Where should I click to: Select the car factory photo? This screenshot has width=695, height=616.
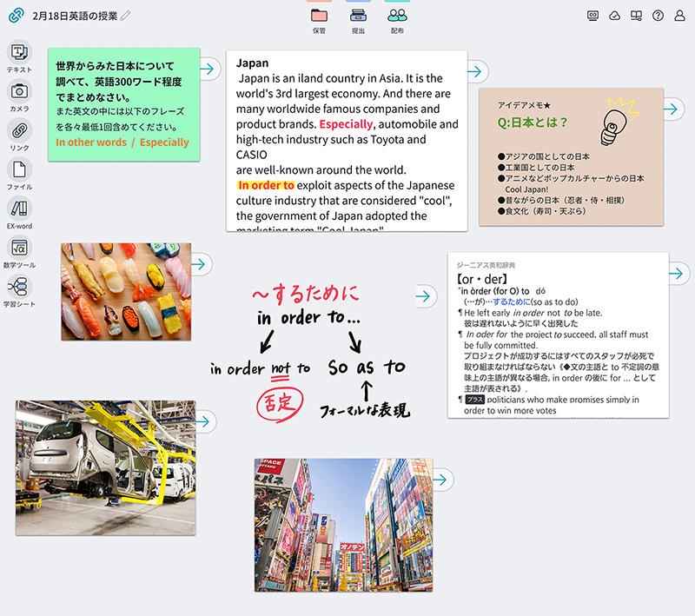[x=105, y=468]
